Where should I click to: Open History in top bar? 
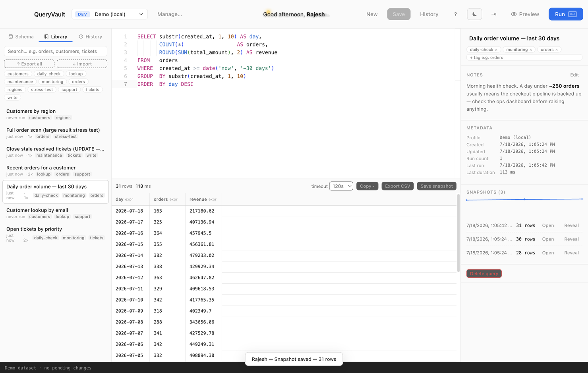point(429,14)
